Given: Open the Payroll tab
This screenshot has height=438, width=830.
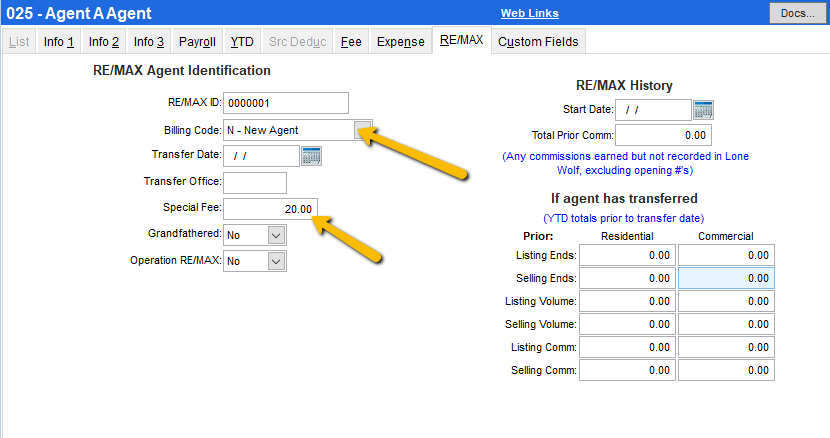Looking at the screenshot, I should pyautogui.click(x=197, y=41).
